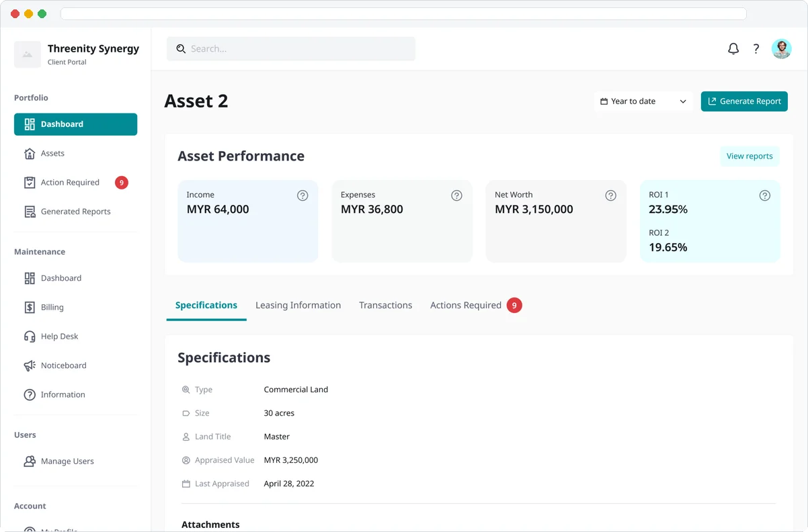Click the Noticeboard megaphone icon

click(x=30, y=365)
